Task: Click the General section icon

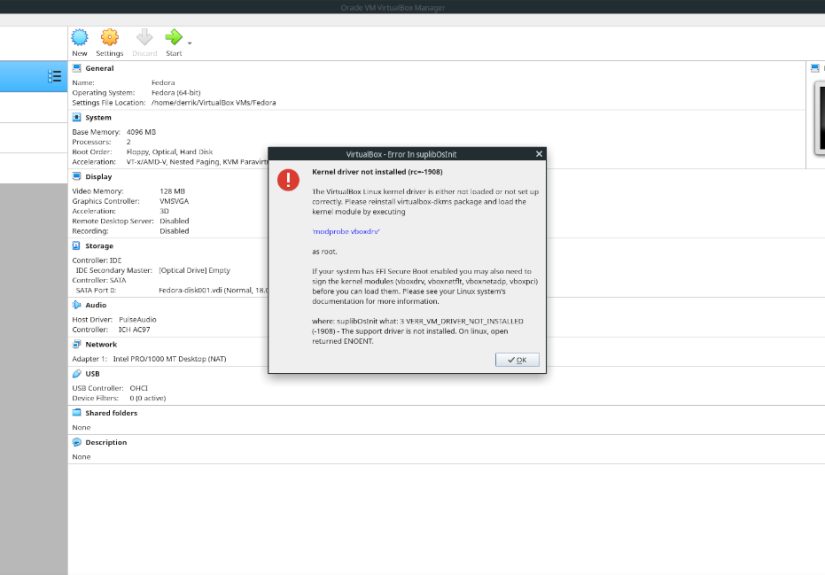Action: coord(77,68)
